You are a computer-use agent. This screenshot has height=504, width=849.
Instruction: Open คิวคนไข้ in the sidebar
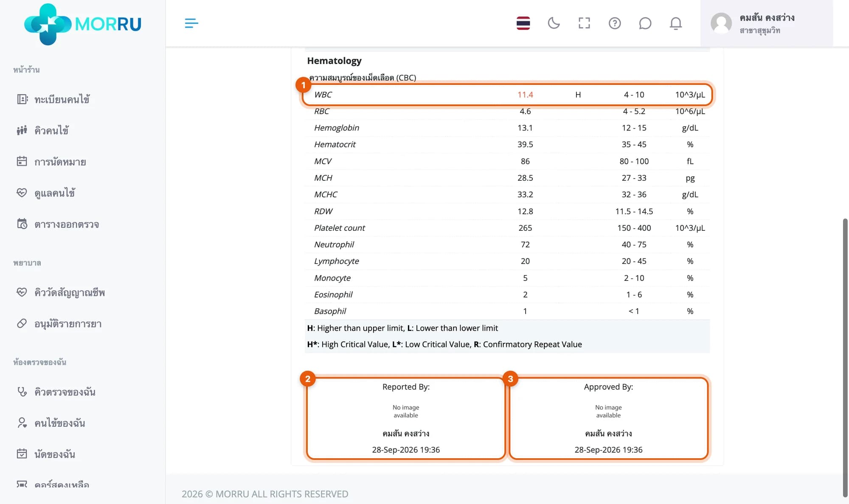51,130
